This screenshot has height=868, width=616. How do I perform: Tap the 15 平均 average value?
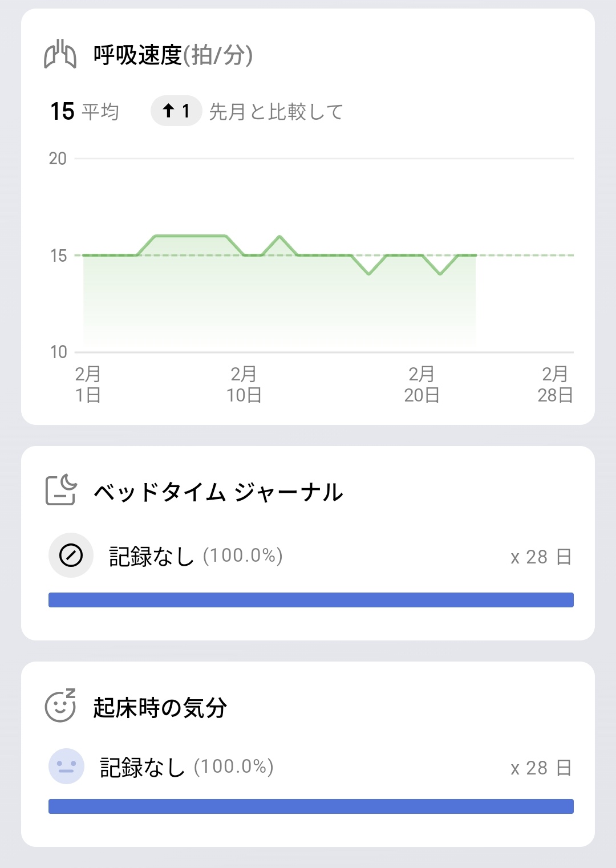click(84, 111)
